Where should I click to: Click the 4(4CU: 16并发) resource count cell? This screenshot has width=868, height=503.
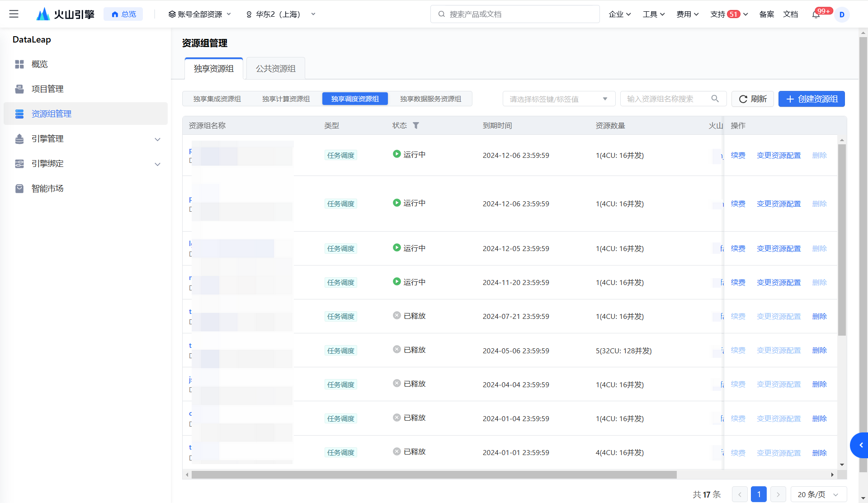tap(619, 452)
